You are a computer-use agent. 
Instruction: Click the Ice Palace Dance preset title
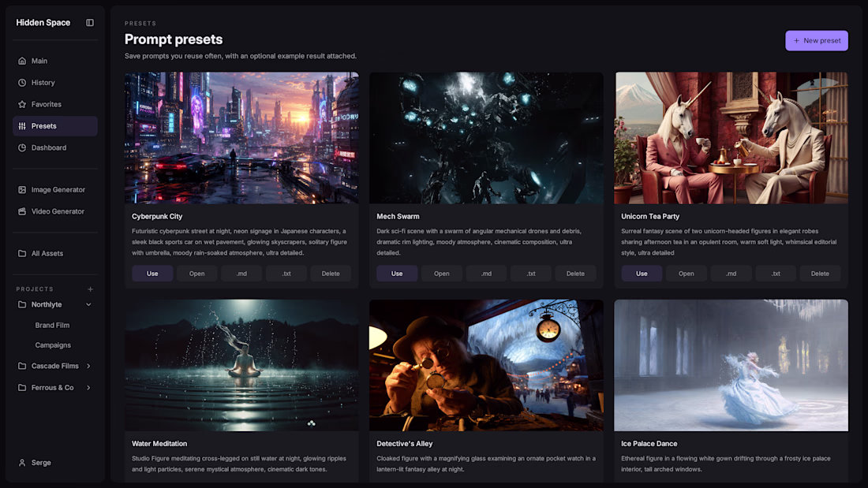click(649, 444)
